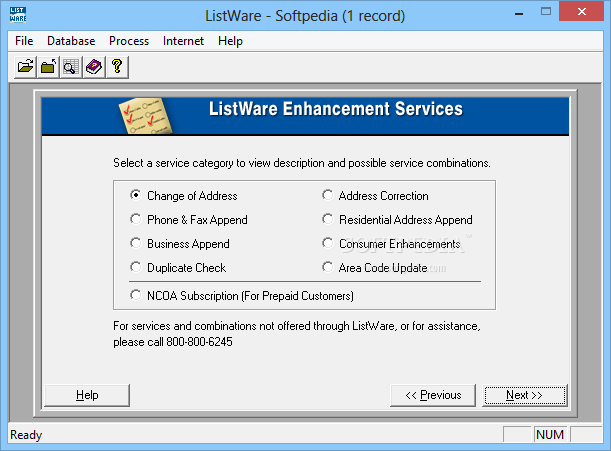The width and height of the screenshot is (611, 451).
Task: Click the open folder toolbar icon
Action: (25, 67)
